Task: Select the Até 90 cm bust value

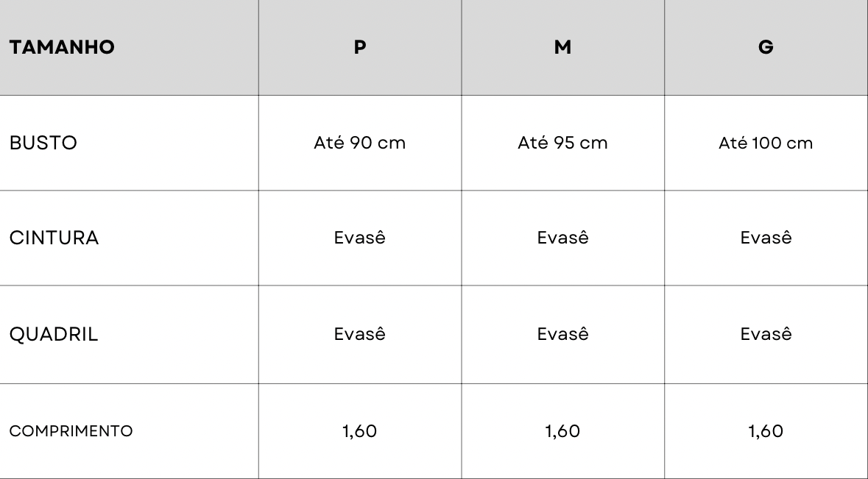Action: click(x=360, y=143)
